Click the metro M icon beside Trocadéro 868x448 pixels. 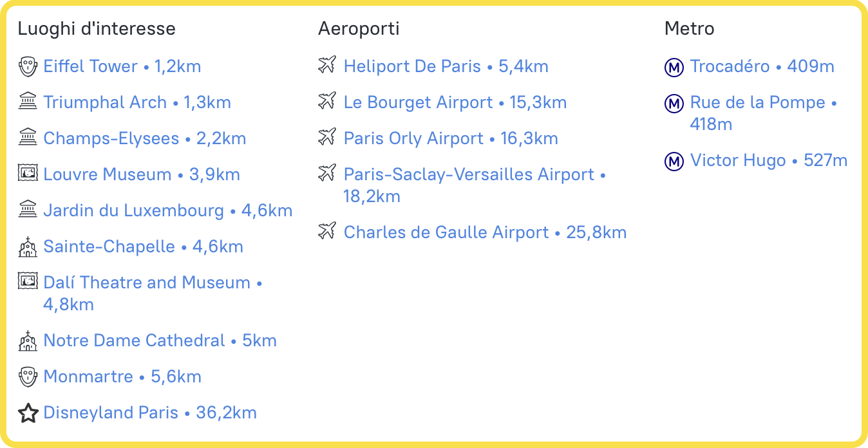674,67
